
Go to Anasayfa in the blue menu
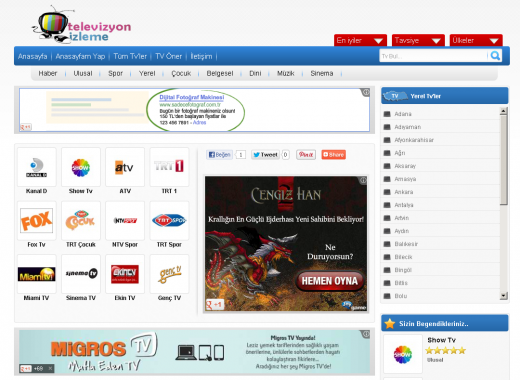pyautogui.click(x=33, y=56)
